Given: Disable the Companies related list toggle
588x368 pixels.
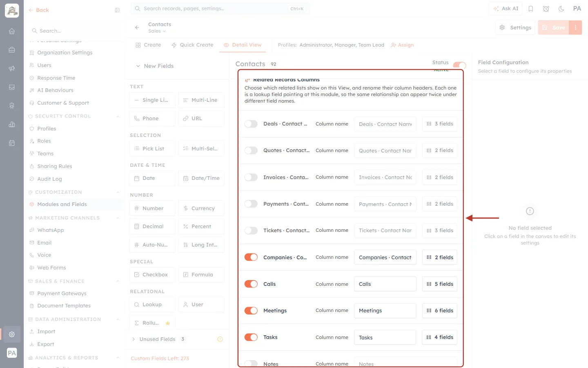Looking at the screenshot, I should coord(251,257).
